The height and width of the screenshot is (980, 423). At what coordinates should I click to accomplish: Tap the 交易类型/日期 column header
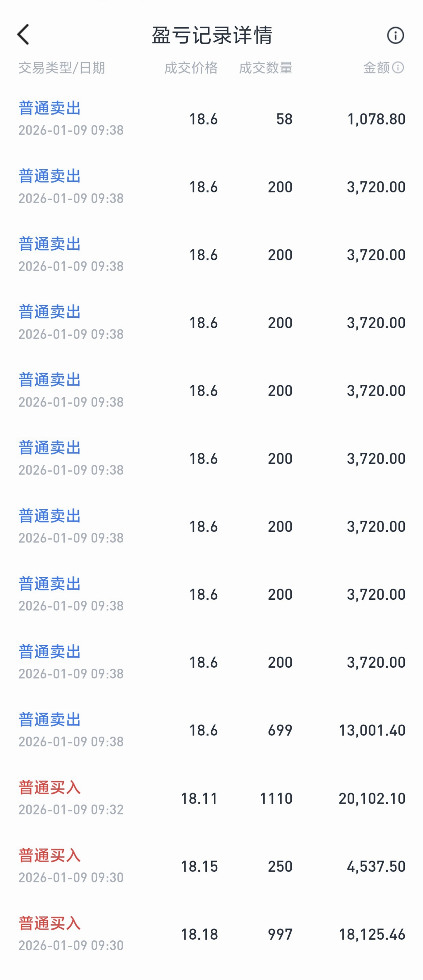click(62, 68)
